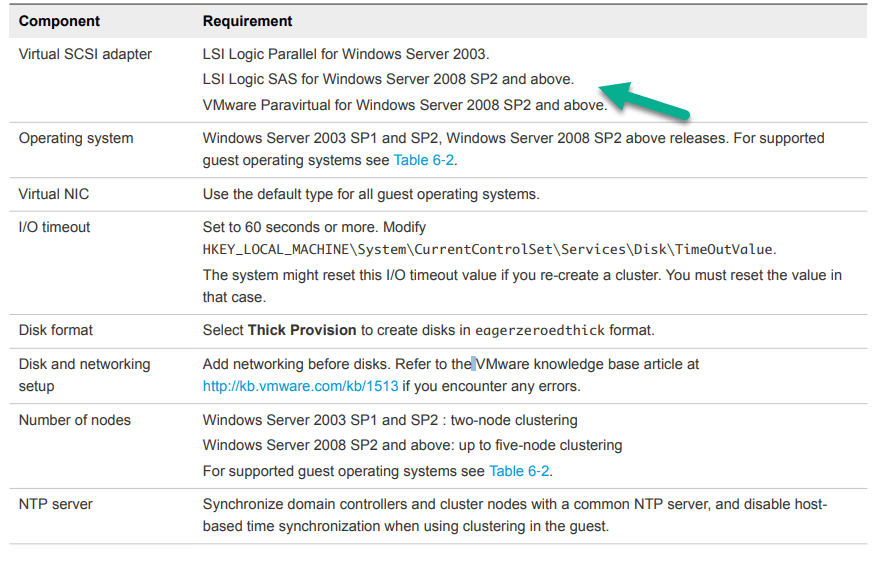Click the LSI Logic Parallel requirement line

346,54
